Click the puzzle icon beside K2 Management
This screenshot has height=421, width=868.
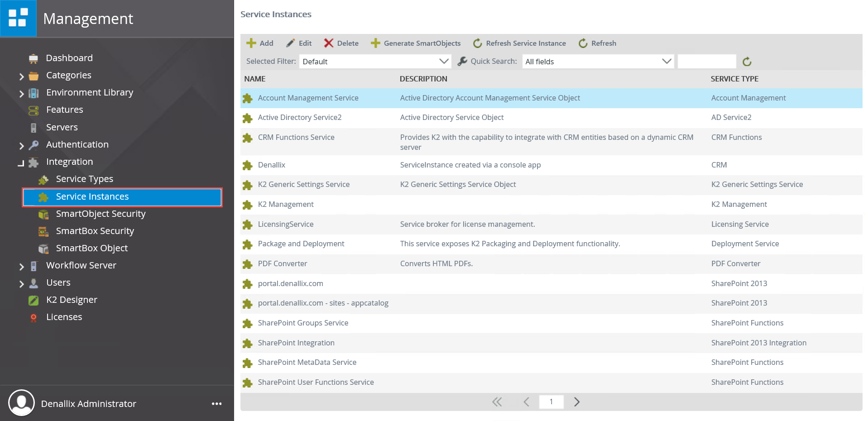point(247,205)
